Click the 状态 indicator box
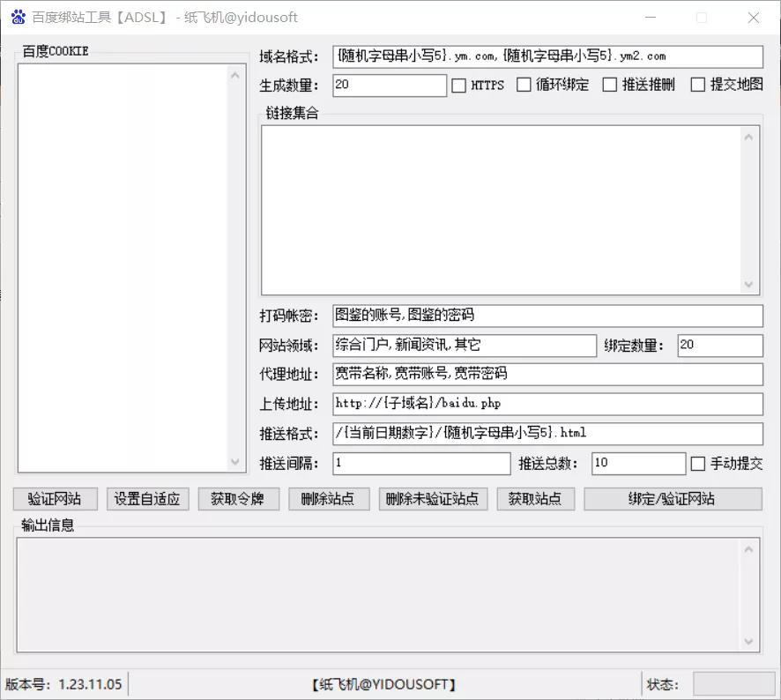 [733, 683]
